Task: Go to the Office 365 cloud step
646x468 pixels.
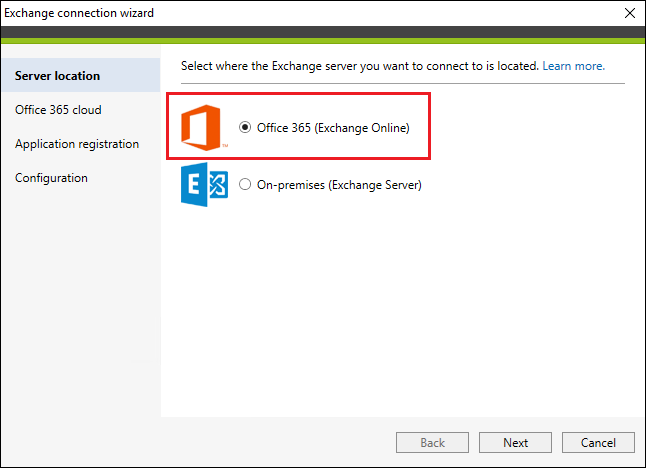Action: [x=58, y=110]
